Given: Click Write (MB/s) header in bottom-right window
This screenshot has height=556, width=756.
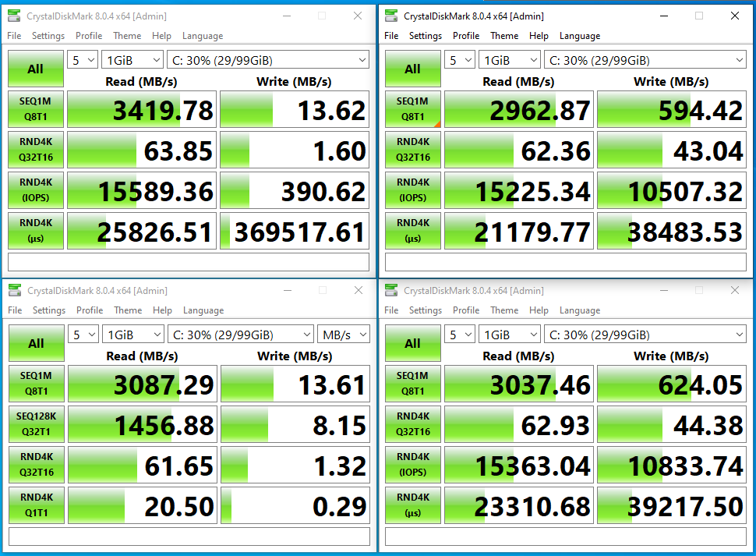Looking at the screenshot, I should (671, 356).
